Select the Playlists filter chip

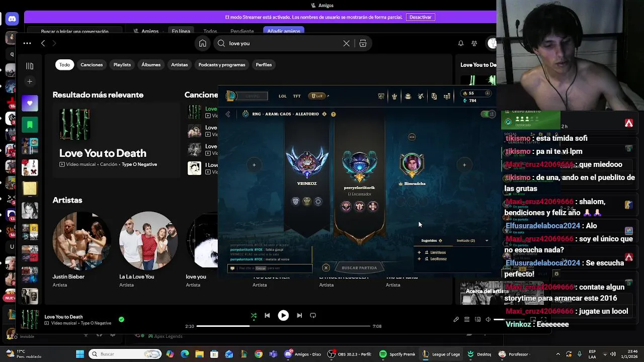(x=122, y=65)
